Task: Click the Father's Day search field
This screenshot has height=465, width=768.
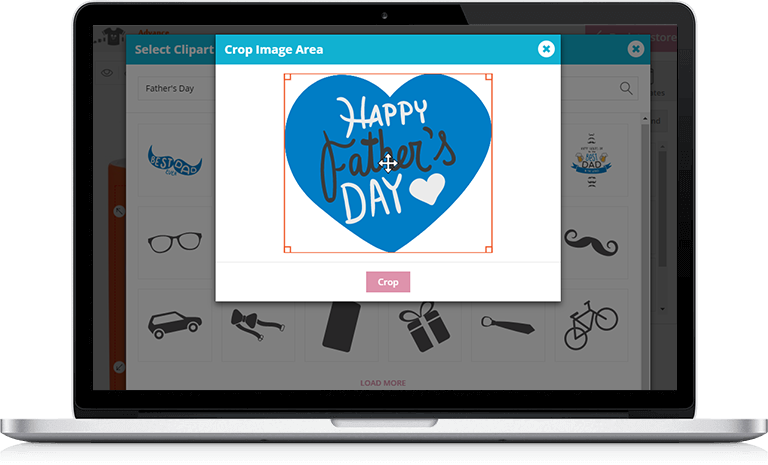Action: pyautogui.click(x=176, y=88)
